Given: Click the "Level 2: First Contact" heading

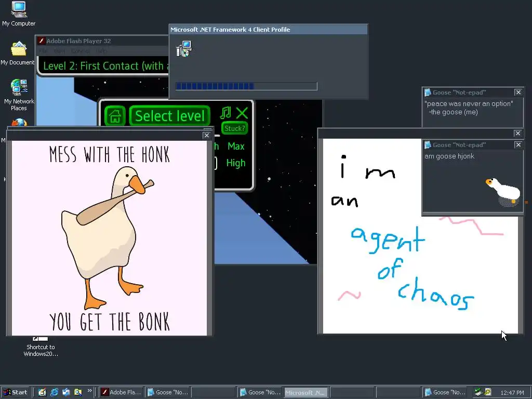Looking at the screenshot, I should (x=106, y=66).
